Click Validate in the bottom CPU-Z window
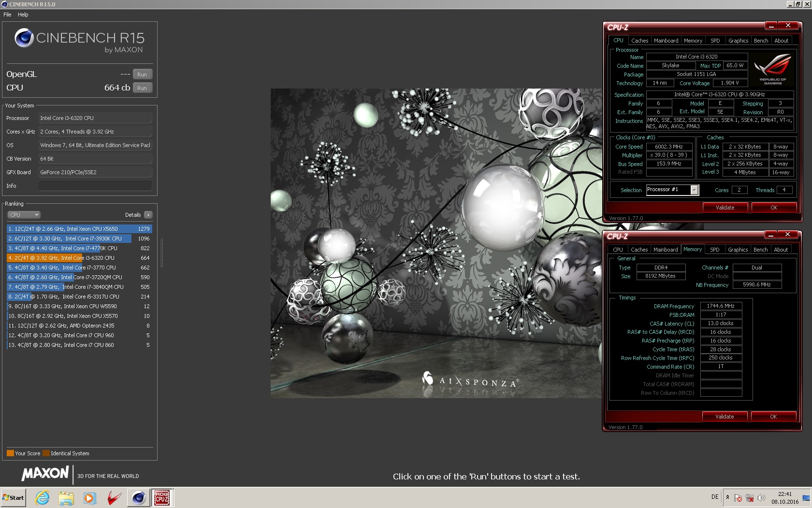The width and height of the screenshot is (812, 508). 725,417
